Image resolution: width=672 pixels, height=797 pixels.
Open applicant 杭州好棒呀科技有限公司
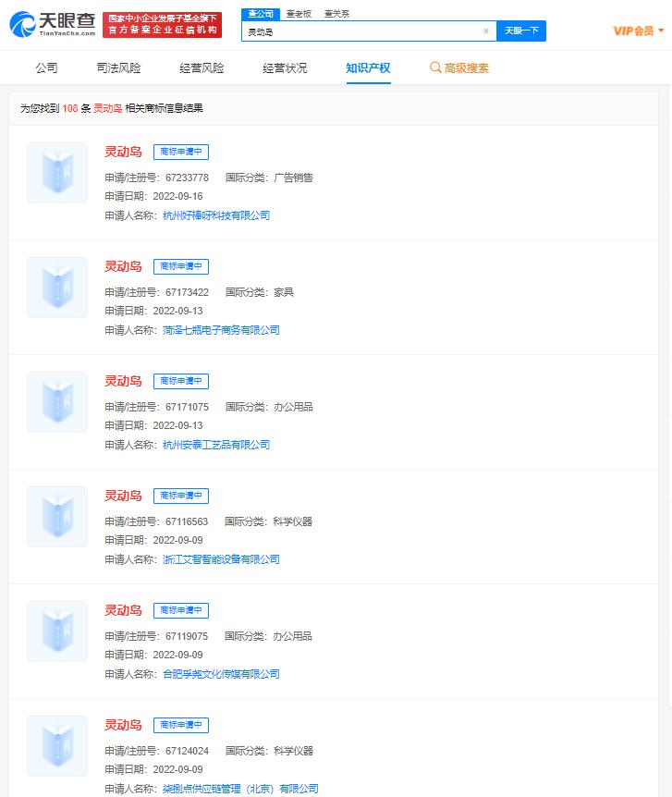[x=216, y=215]
